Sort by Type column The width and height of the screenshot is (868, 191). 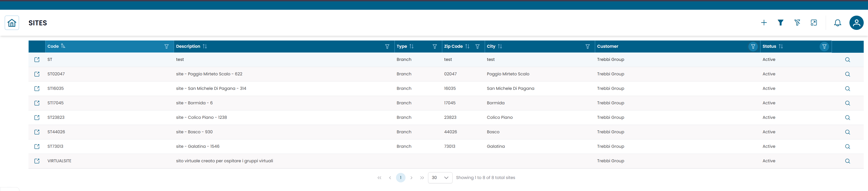point(411,46)
